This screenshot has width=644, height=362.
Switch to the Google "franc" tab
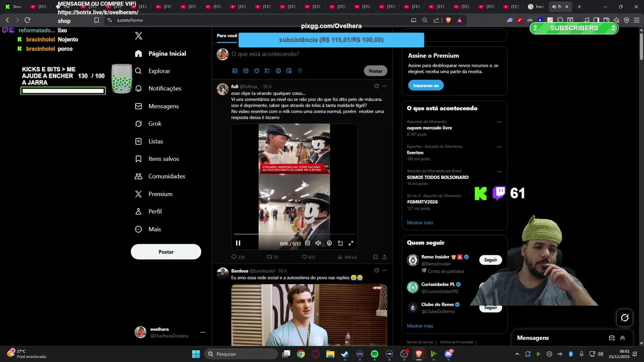[536, 7]
